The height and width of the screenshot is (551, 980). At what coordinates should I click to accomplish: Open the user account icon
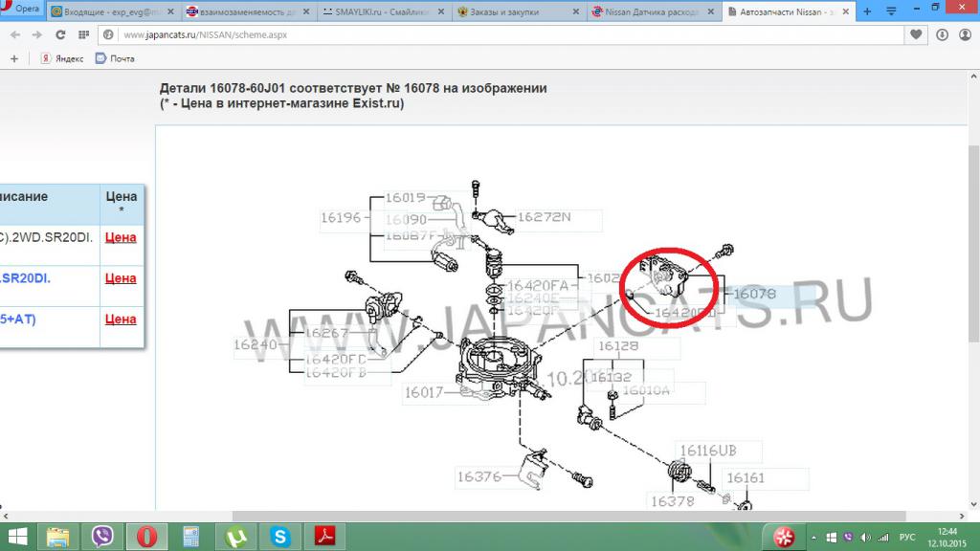(965, 35)
